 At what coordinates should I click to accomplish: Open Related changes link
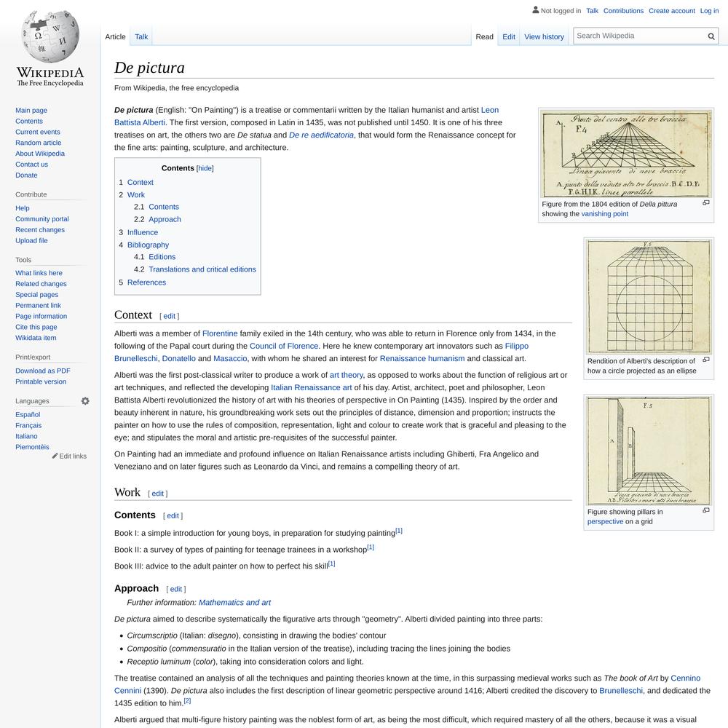tap(41, 284)
